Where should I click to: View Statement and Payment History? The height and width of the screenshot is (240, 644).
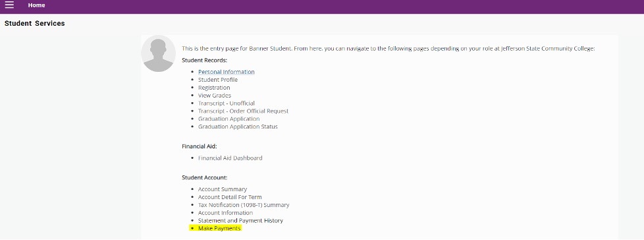click(x=241, y=221)
